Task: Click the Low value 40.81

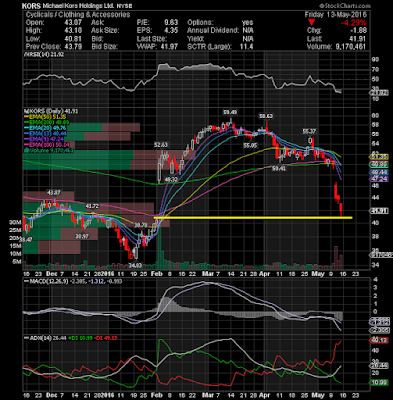Action: coord(73,39)
